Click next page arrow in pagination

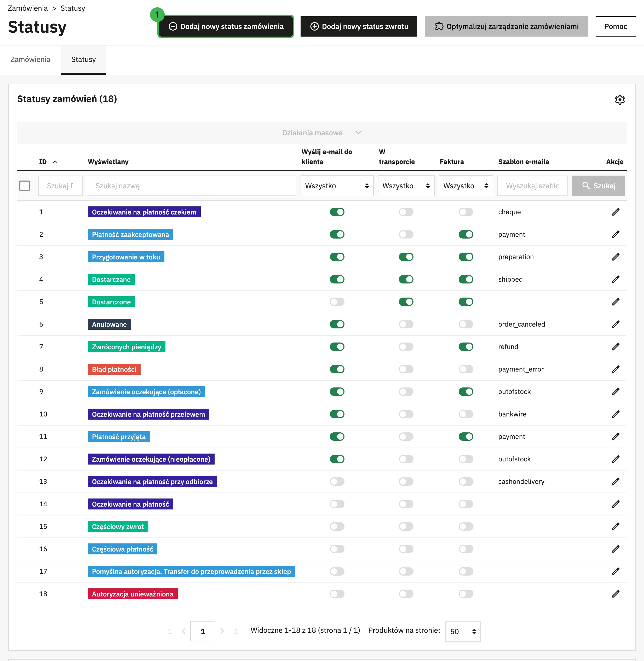[x=222, y=631]
